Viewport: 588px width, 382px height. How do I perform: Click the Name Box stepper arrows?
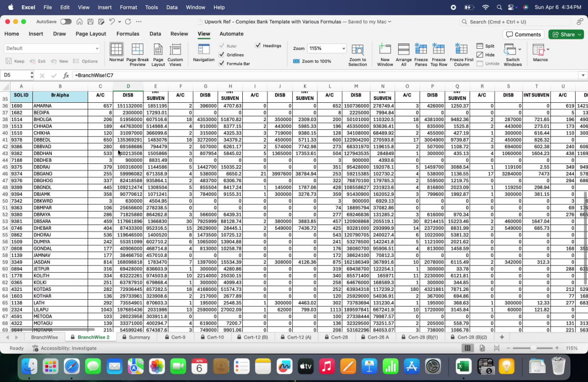coord(32,75)
